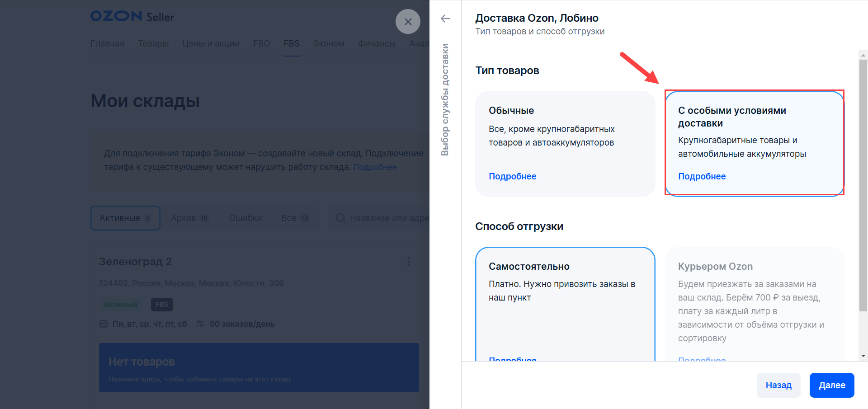Click the orders-per-day limit icon
The width and height of the screenshot is (868, 409).
pyautogui.click(x=200, y=324)
